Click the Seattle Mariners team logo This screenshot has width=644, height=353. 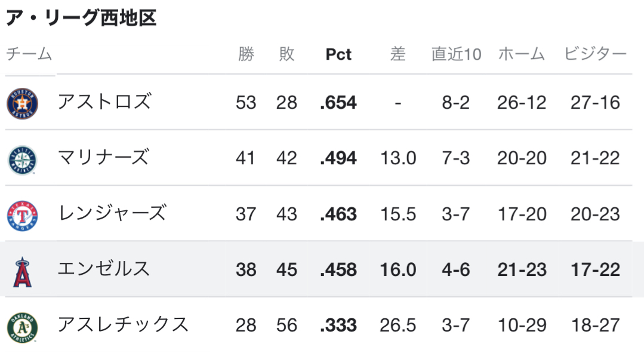pyautogui.click(x=23, y=160)
